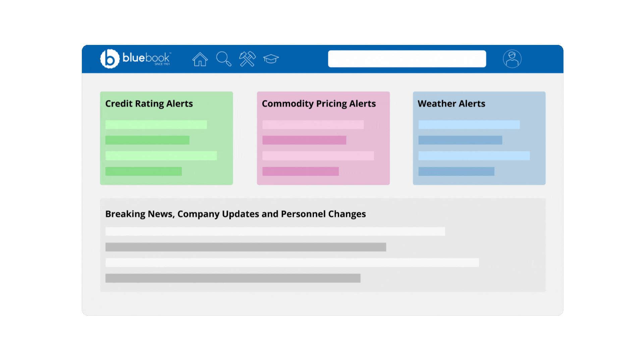Open the Home icon
The width and height of the screenshot is (644, 362).
pyautogui.click(x=200, y=59)
